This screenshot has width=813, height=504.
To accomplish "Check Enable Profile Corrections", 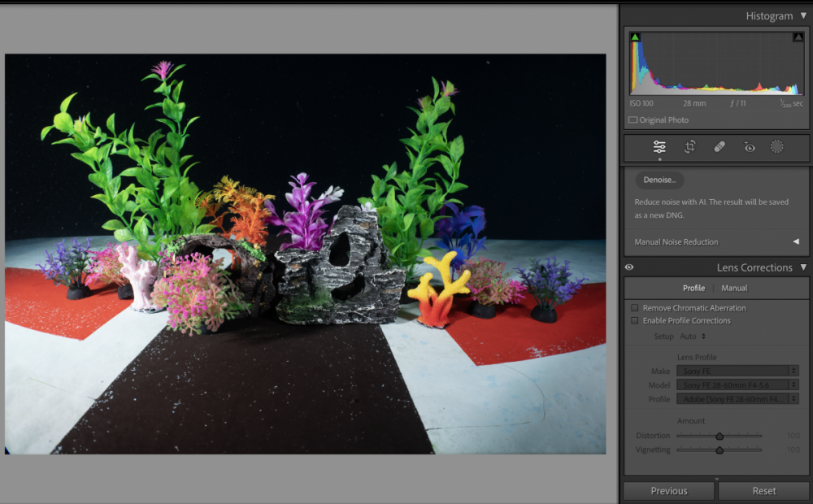I will click(x=635, y=321).
